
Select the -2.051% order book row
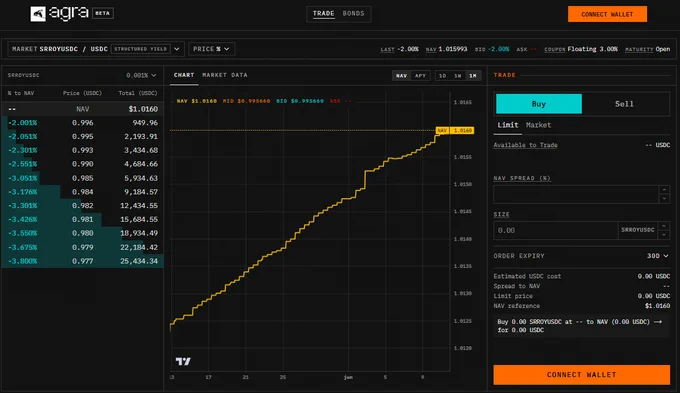pos(82,136)
